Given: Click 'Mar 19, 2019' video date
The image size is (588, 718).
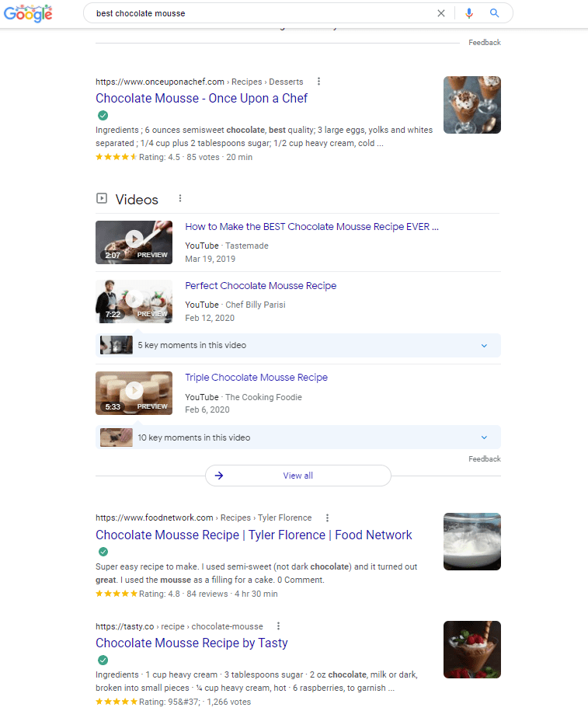Looking at the screenshot, I should tap(210, 260).
